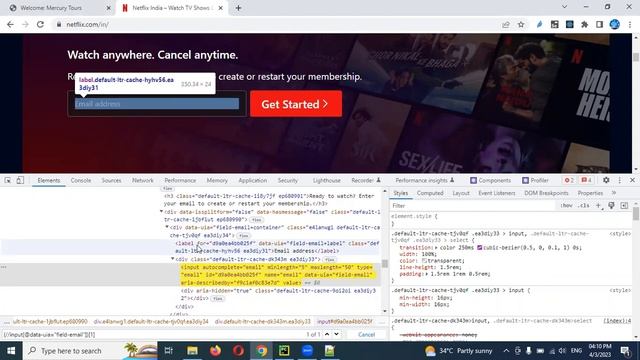
Task: Cancel the Elements search bar
Action: click(366, 334)
